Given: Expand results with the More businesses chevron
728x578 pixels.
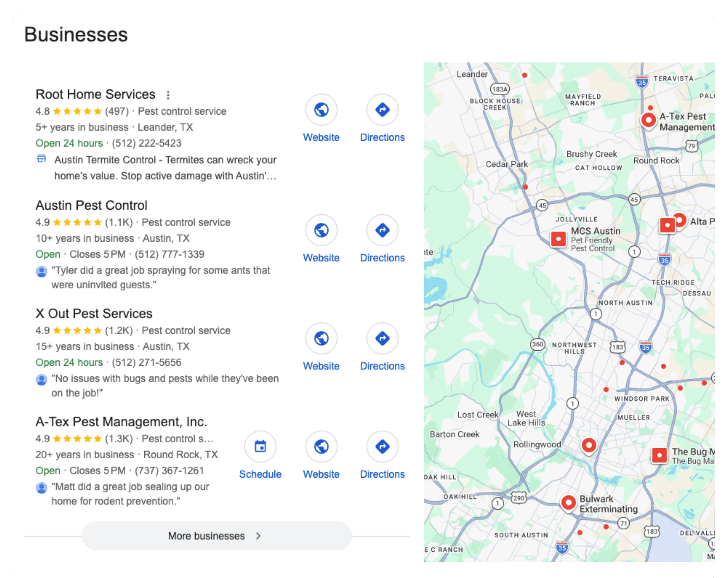Looking at the screenshot, I should (x=258, y=536).
